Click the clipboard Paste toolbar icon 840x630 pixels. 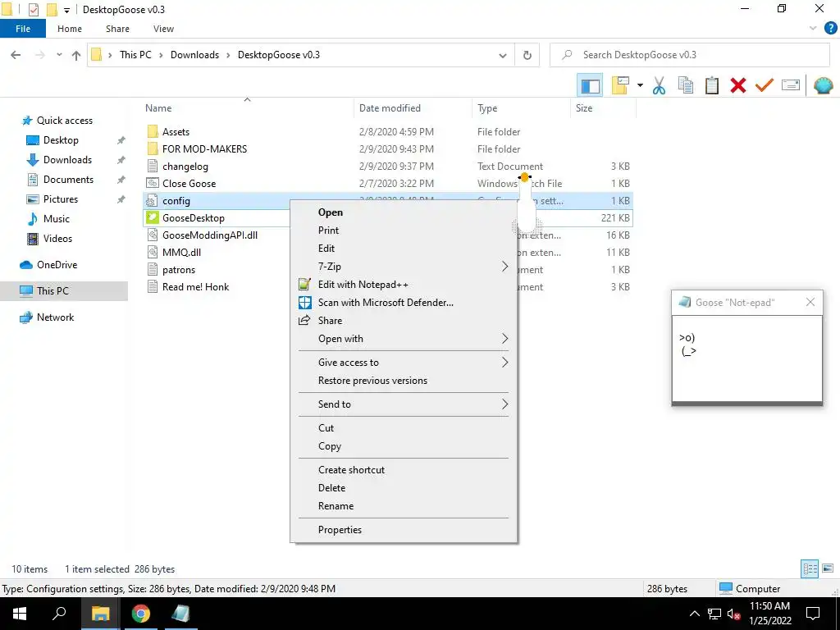tap(711, 85)
